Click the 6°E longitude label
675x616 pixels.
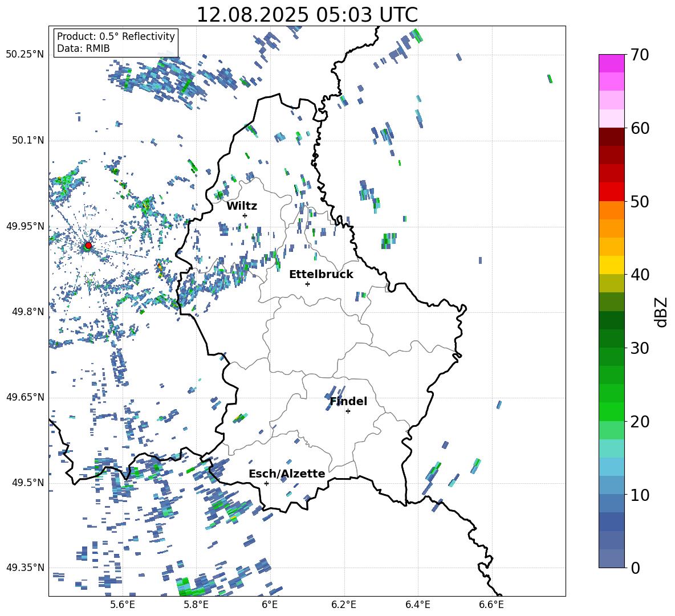(270, 605)
